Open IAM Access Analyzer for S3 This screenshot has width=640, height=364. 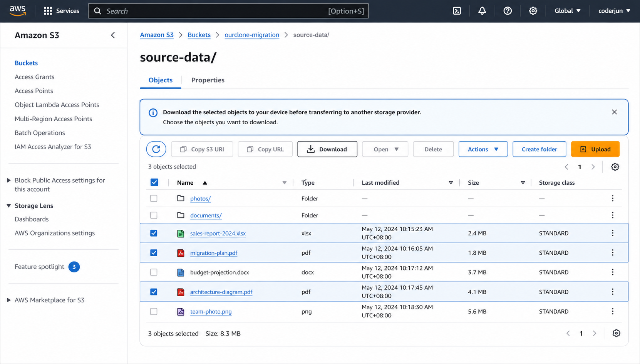click(53, 147)
